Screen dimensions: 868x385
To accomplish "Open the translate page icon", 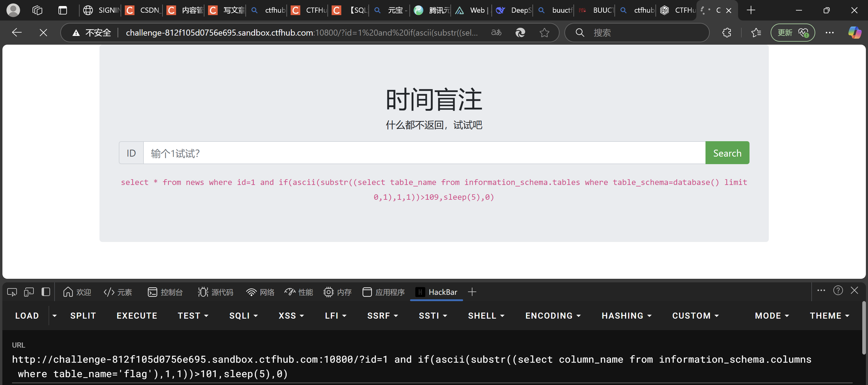I will click(496, 33).
